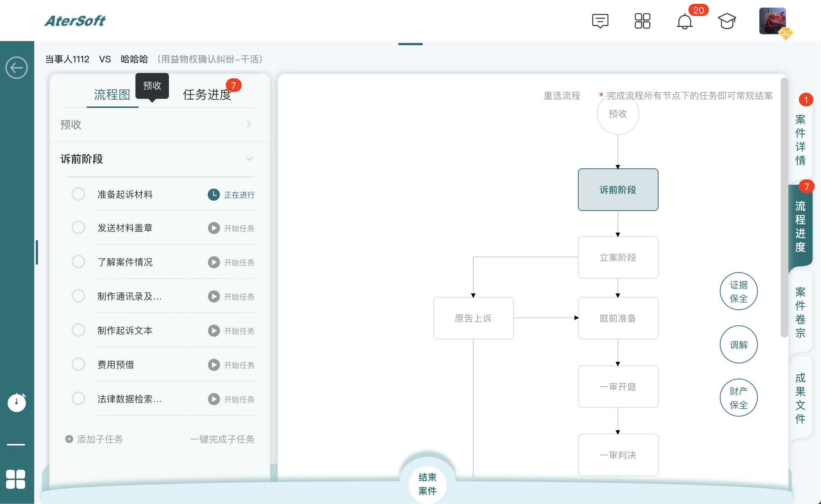Viewport: 821px width, 504px height.
Task: Click the graduation cap learning icon
Action: (x=727, y=22)
